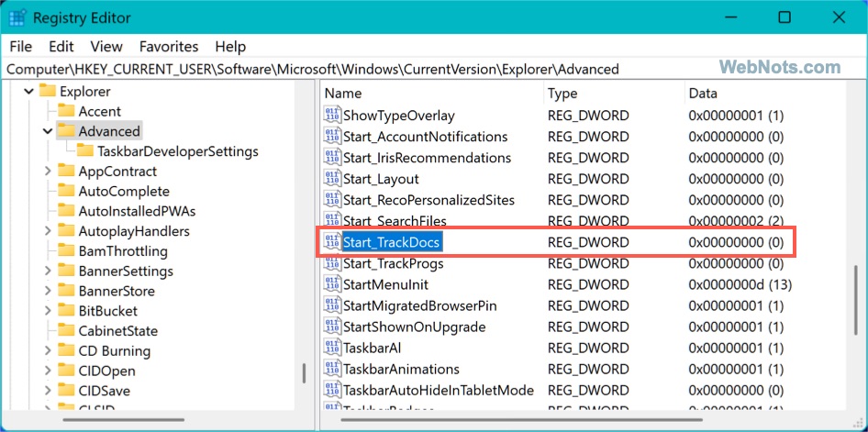Click the Advanced folder icon
Image resolution: width=868 pixels, height=432 pixels.
coord(66,130)
